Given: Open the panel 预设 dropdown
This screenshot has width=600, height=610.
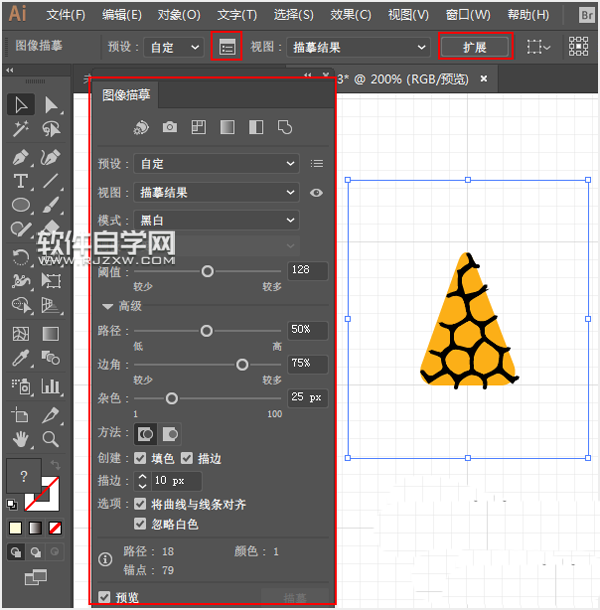Looking at the screenshot, I should (x=216, y=164).
